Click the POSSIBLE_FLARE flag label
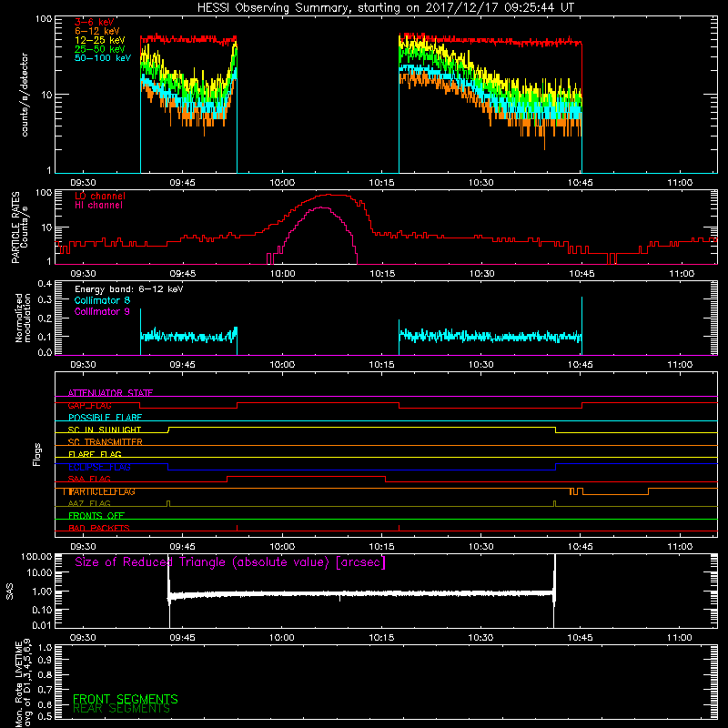Image resolution: width=728 pixels, height=728 pixels. pyautogui.click(x=105, y=418)
